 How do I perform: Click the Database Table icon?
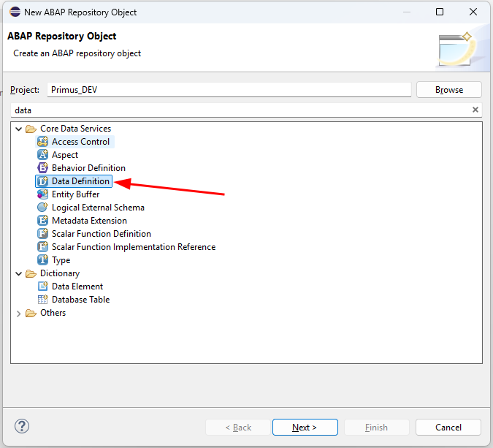point(42,300)
